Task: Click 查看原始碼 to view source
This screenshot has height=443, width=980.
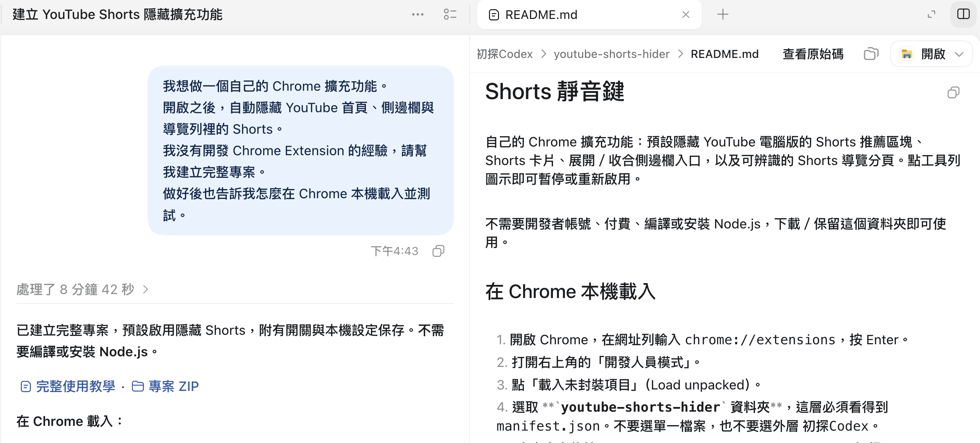Action: pos(813,54)
